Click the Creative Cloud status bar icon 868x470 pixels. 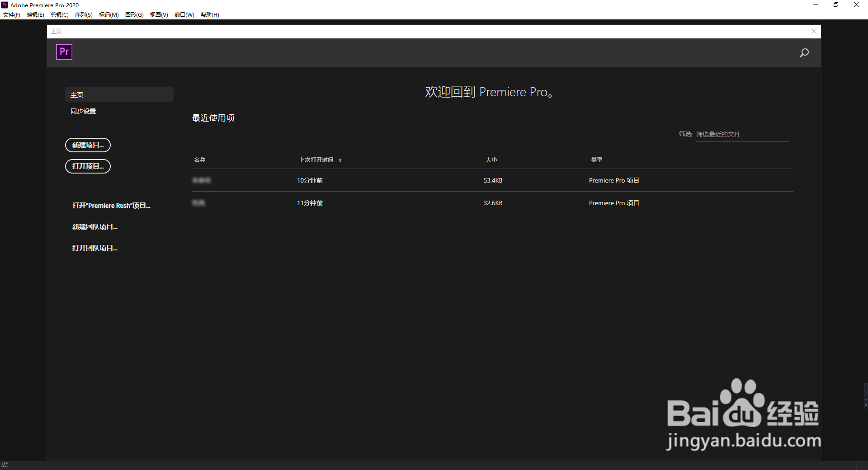[5, 465]
